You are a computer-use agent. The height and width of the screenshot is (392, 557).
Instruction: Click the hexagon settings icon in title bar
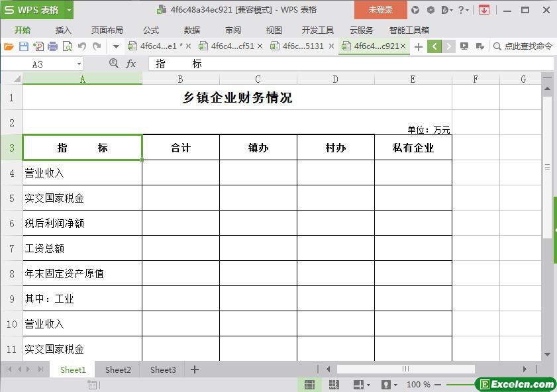430,10
